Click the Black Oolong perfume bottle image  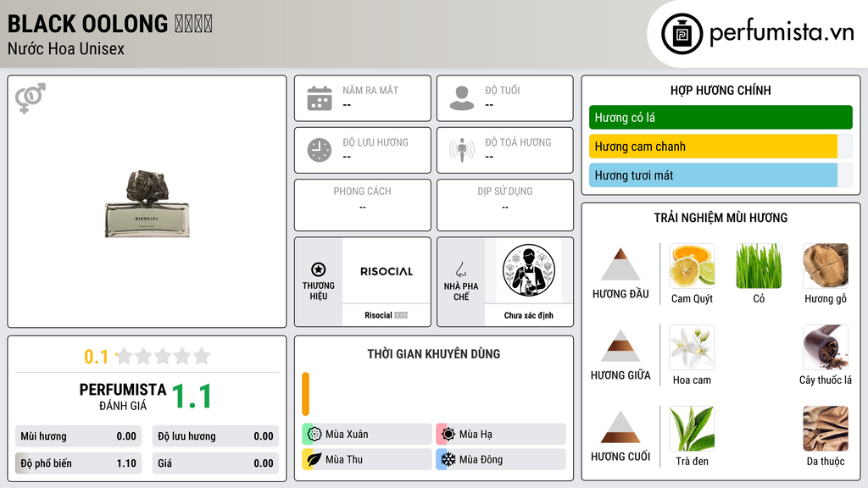click(x=147, y=204)
